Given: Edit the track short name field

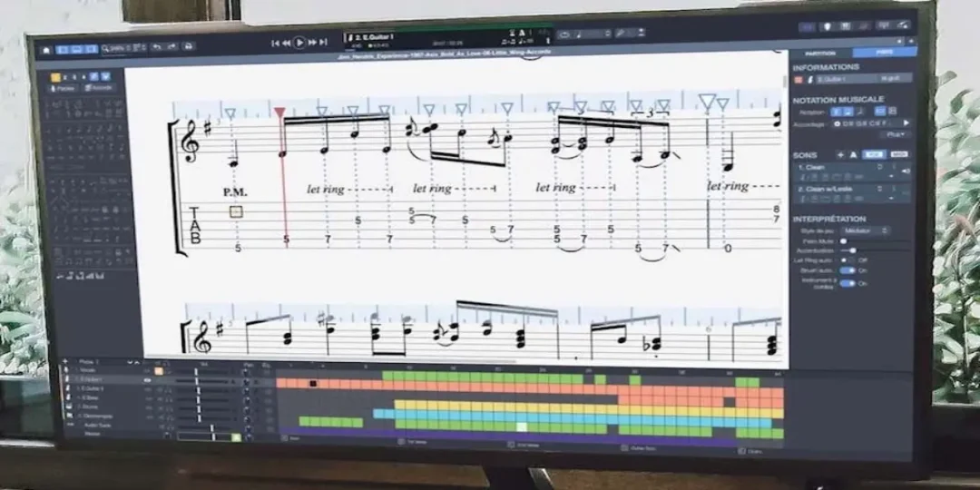Looking at the screenshot, I should [x=895, y=78].
